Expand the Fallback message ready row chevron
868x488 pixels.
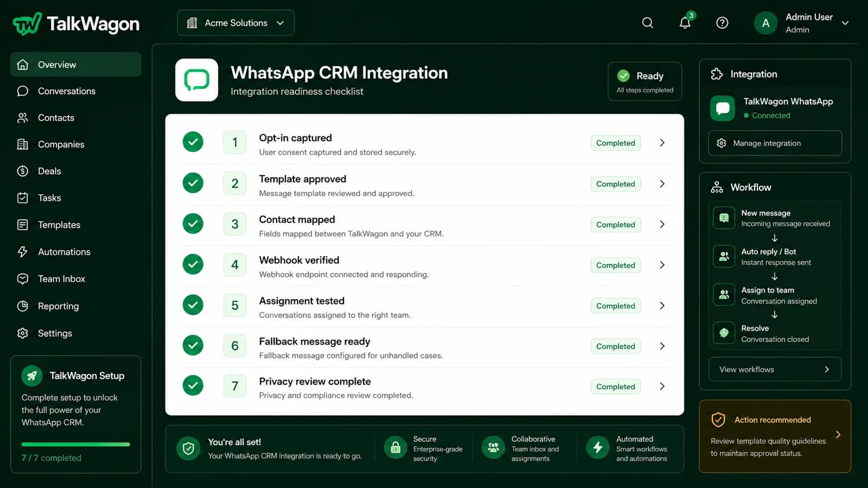click(662, 346)
